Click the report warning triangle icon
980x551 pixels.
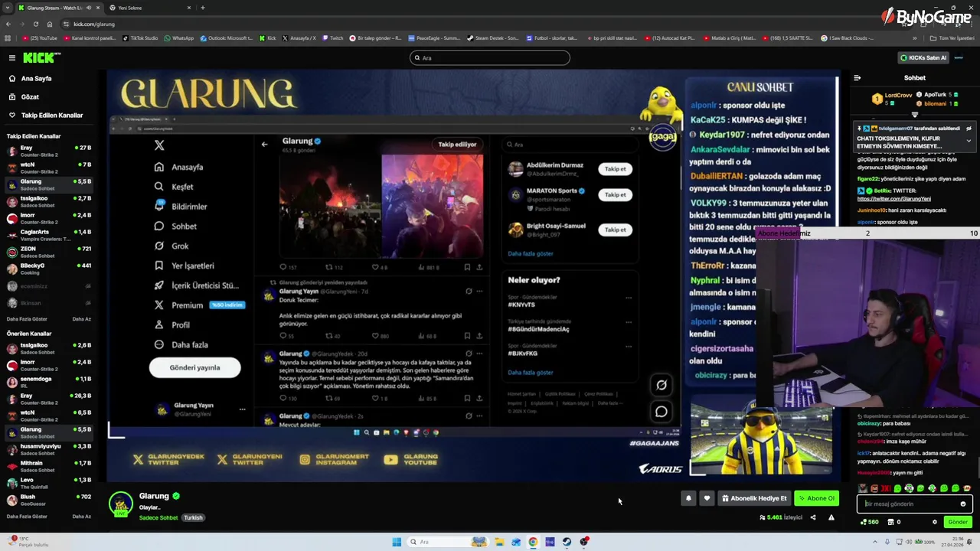point(831,517)
